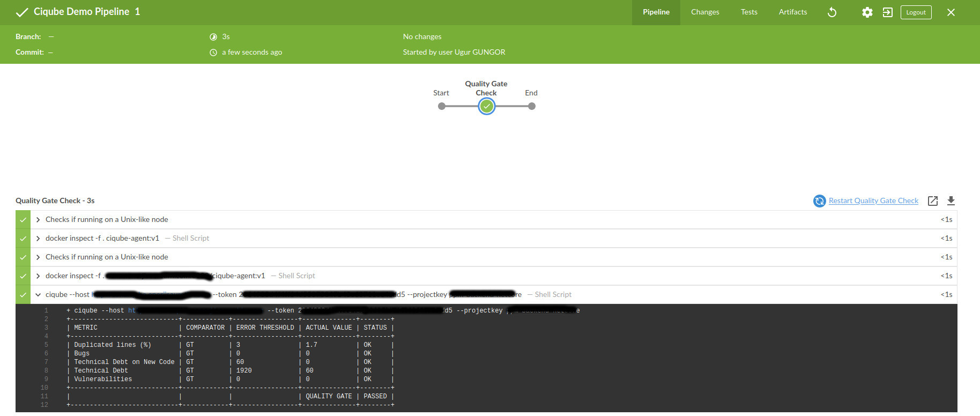Click the 'No changes' text

(422, 36)
